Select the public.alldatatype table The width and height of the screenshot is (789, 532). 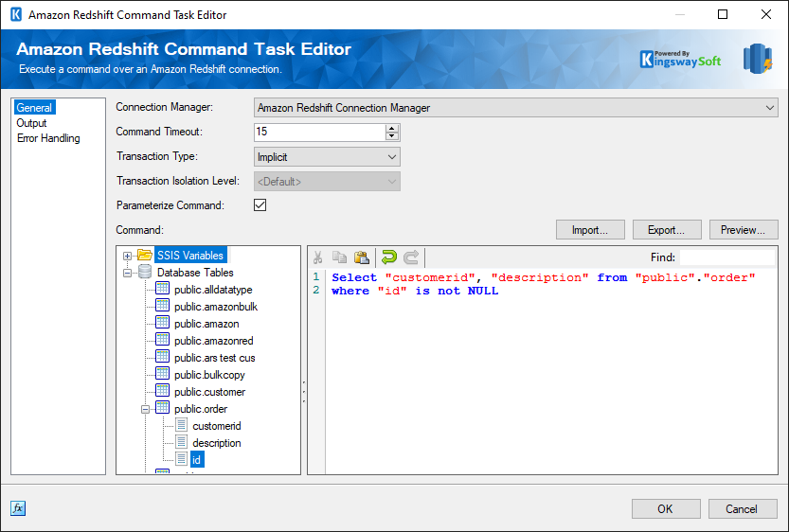click(x=213, y=289)
